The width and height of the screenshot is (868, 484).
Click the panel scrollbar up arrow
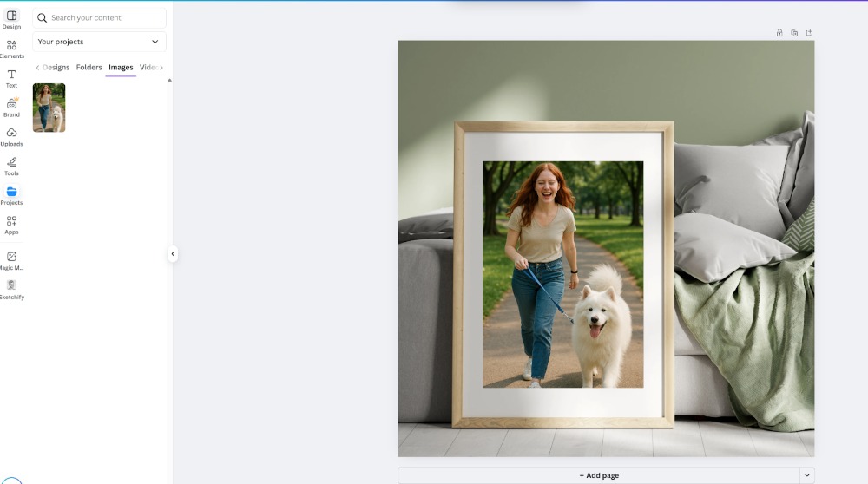[x=169, y=80]
